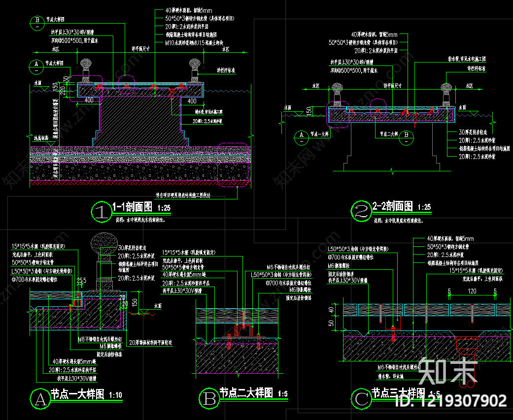513x420 pixels.
Task: Click the '40' vertical dimension in 节点三 detail
Action: click(x=332, y=309)
